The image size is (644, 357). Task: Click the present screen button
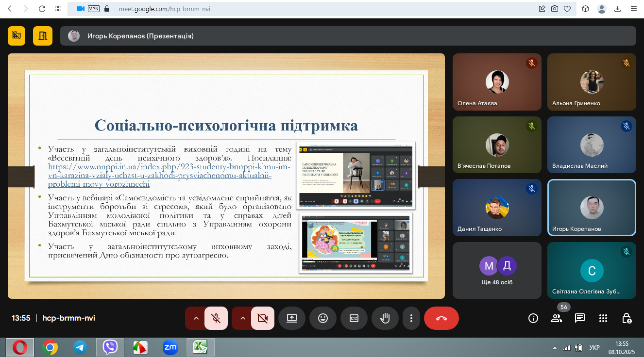[291, 318]
